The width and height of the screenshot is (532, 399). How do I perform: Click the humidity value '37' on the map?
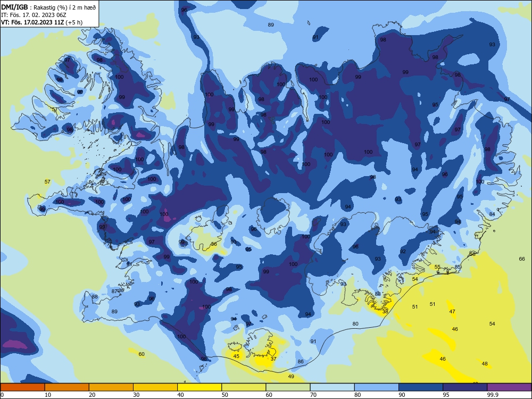pyautogui.click(x=273, y=359)
